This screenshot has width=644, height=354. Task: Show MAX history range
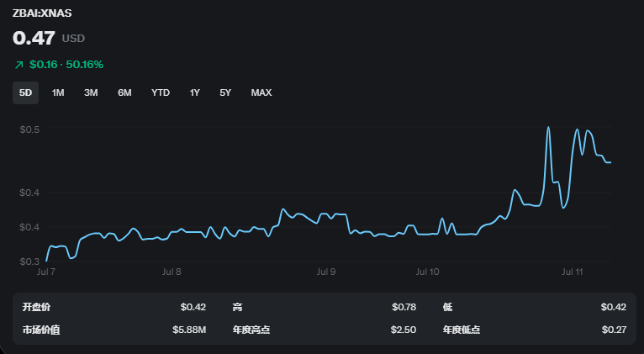point(261,92)
